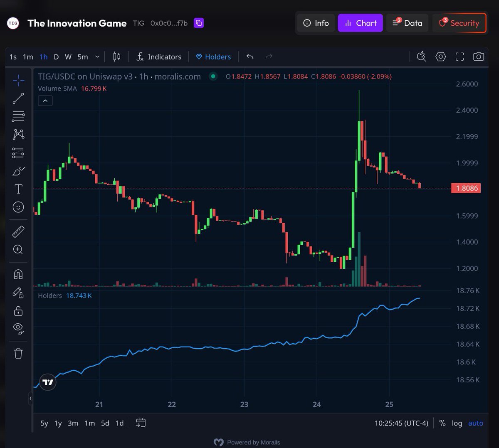Copy the TIG contract address
This screenshot has width=499, height=448.
point(199,23)
